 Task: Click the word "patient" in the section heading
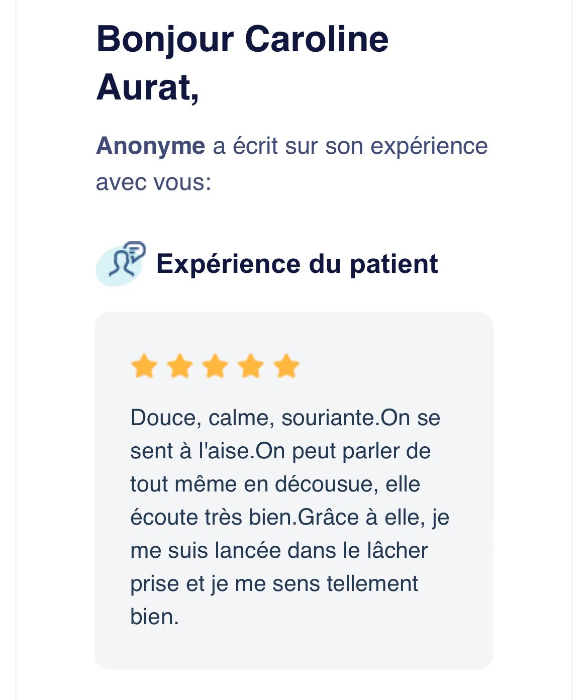point(394,264)
